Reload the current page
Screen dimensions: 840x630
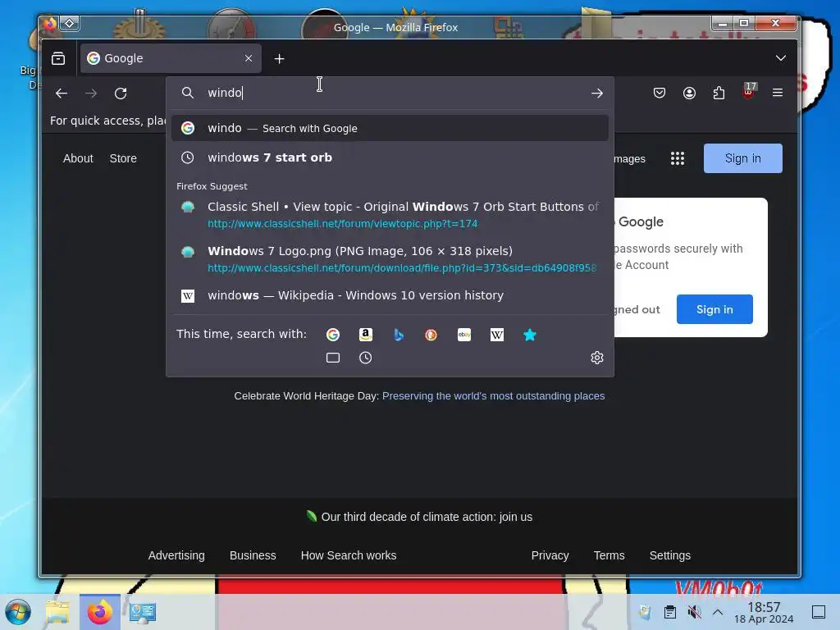(121, 94)
